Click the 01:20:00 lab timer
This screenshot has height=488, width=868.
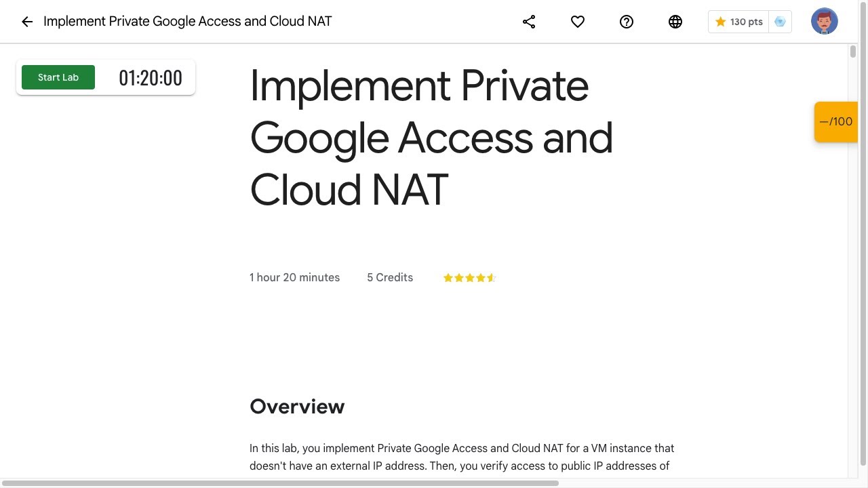pos(151,78)
